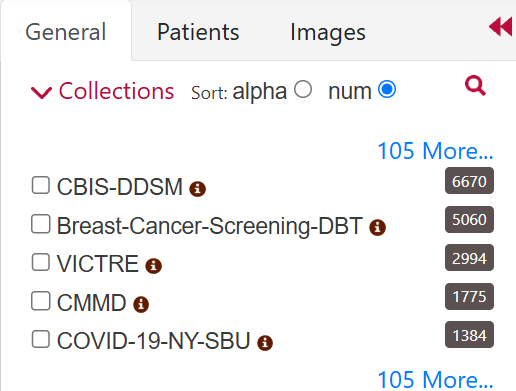Expand top 105 More link
Viewport: 516px width, 391px height.
point(435,151)
